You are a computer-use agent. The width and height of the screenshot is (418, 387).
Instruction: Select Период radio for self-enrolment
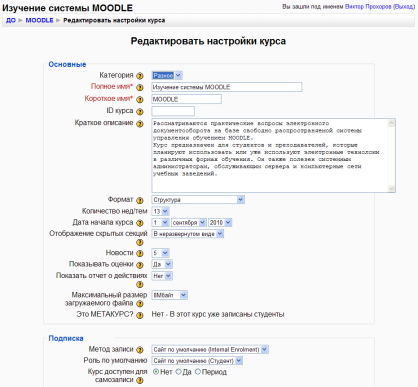198,372
